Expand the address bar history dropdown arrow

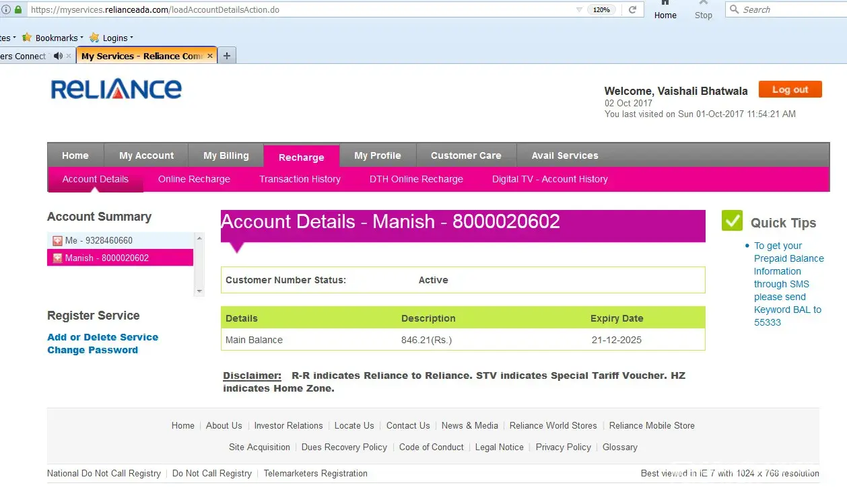[x=579, y=10]
